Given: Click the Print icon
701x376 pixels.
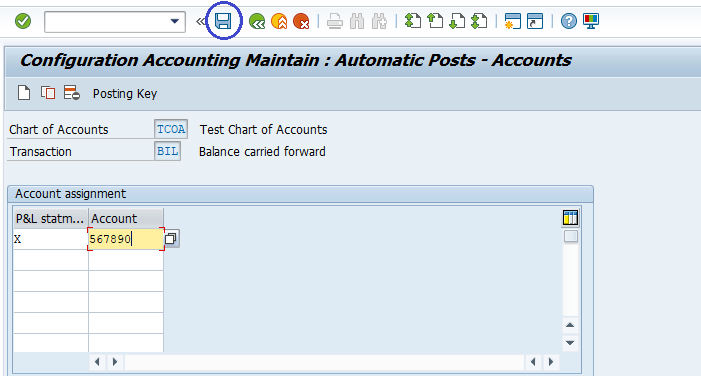Looking at the screenshot, I should (x=334, y=21).
